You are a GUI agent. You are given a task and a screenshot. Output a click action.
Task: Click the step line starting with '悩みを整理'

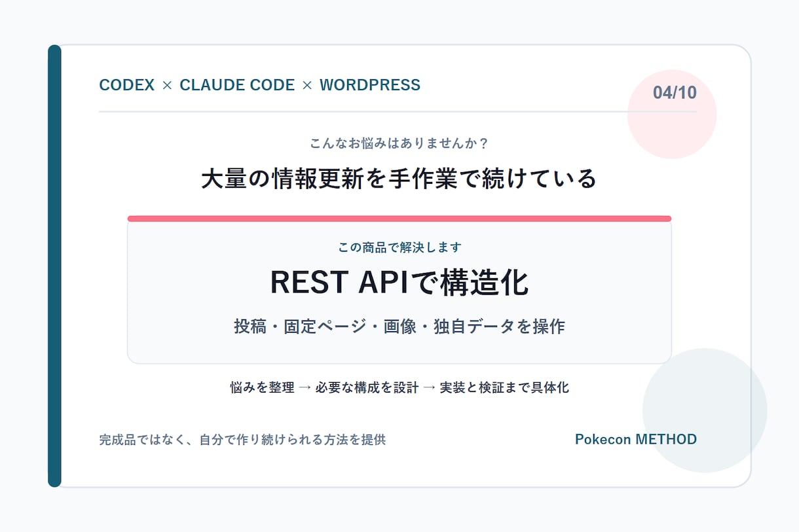pos(399,387)
